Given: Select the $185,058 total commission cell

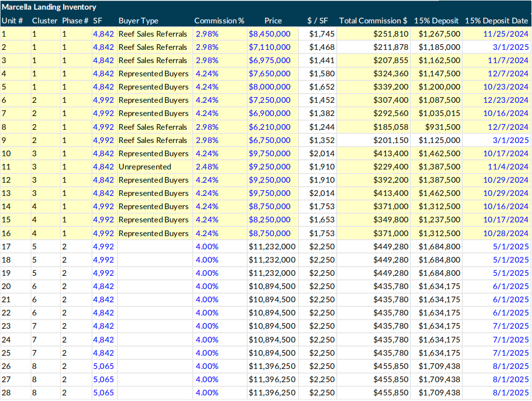Looking at the screenshot, I should 391,127.
